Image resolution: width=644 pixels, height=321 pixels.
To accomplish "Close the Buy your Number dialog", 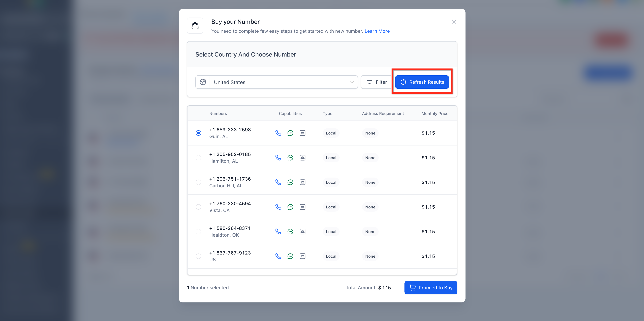I will [454, 22].
